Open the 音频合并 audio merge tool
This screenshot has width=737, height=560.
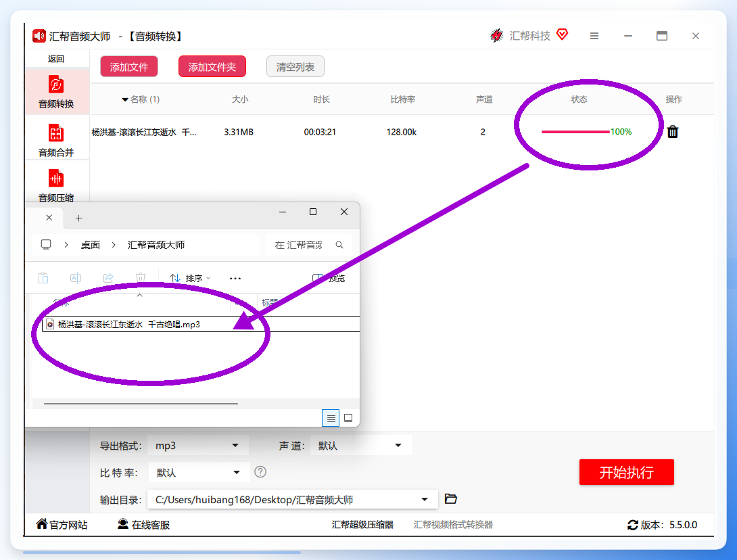coord(56,139)
